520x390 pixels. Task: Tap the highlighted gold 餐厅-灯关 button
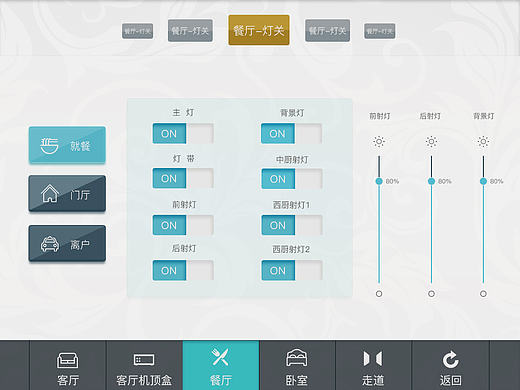click(259, 30)
